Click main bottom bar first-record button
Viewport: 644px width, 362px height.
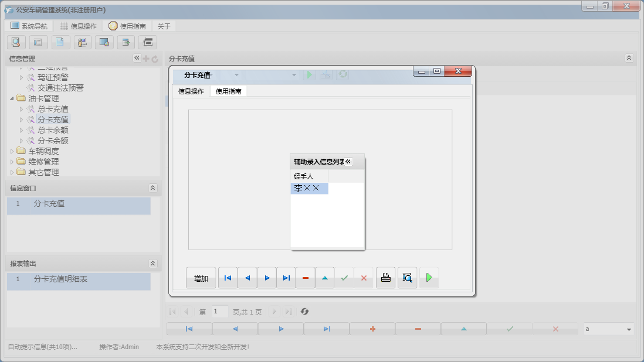tap(189, 329)
